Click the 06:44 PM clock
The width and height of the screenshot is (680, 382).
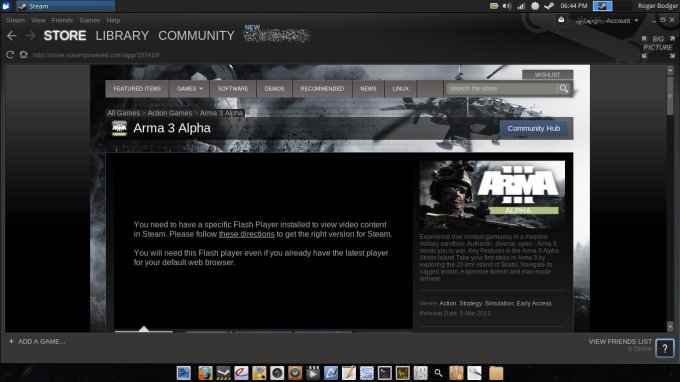pos(573,6)
